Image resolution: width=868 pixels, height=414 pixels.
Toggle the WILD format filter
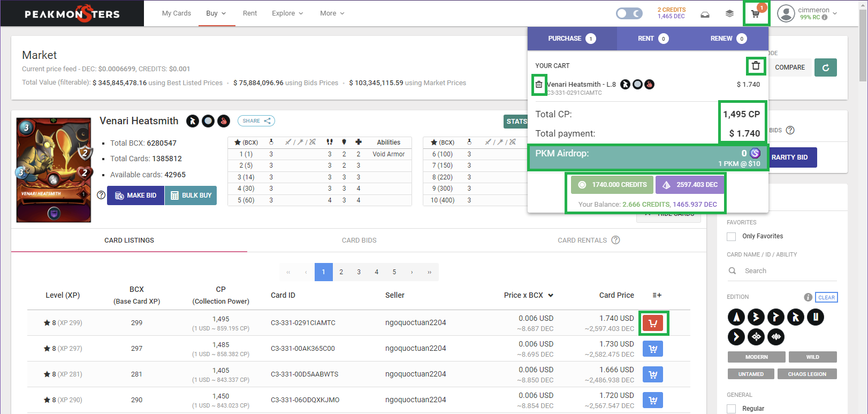tap(813, 357)
